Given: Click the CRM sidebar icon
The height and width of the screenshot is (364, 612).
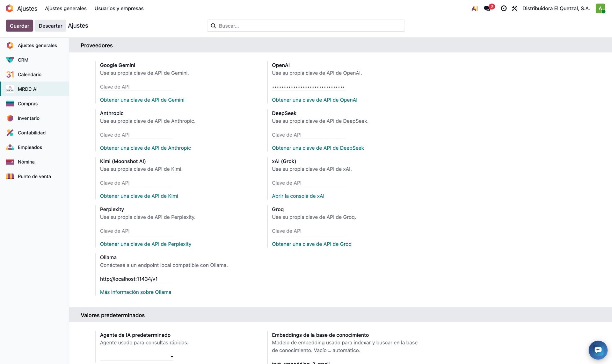Looking at the screenshot, I should (x=10, y=60).
